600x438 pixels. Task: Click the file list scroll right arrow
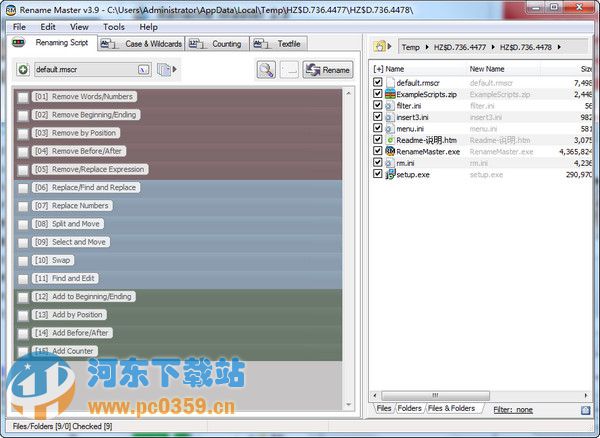point(586,395)
